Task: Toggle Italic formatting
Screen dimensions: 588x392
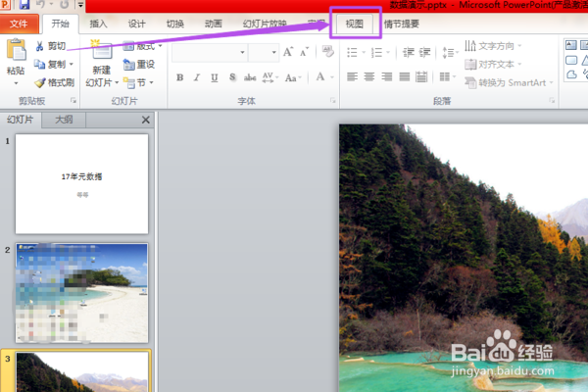Action: [x=197, y=77]
